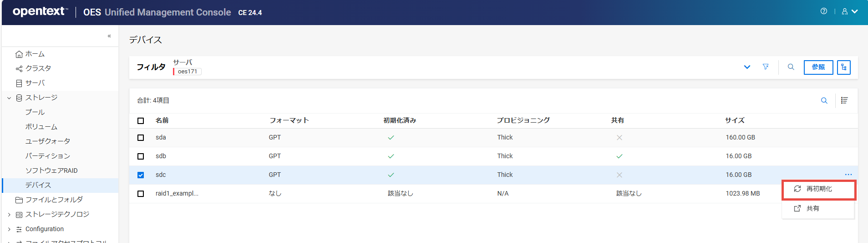The image size is (868, 243).
Task: Open the three-dot actions for sdc
Action: [x=848, y=175]
